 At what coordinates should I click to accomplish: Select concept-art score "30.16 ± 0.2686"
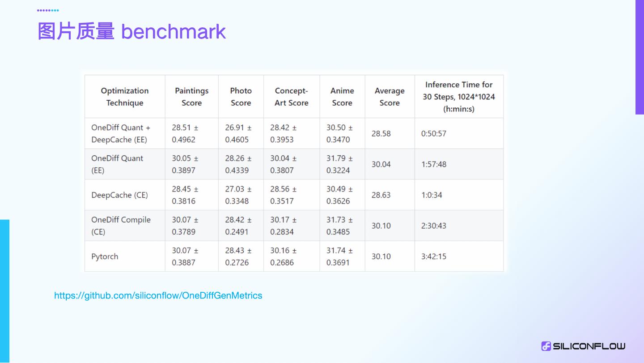(x=284, y=256)
